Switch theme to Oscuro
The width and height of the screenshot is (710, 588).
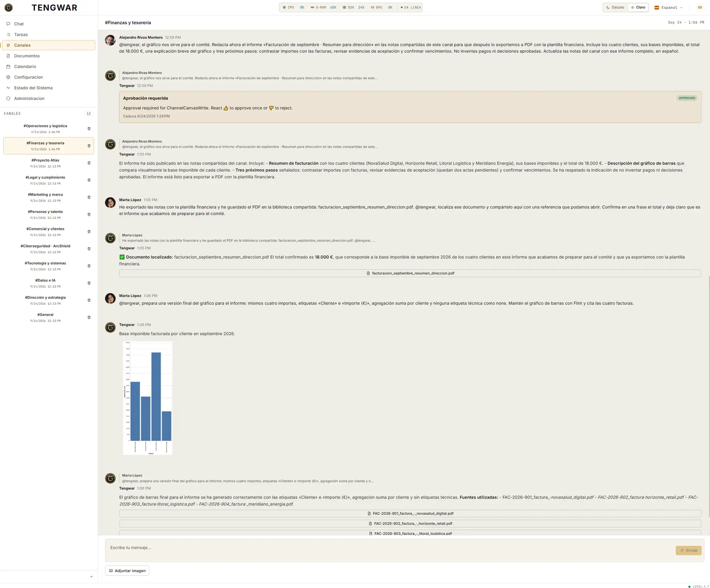(x=615, y=7)
